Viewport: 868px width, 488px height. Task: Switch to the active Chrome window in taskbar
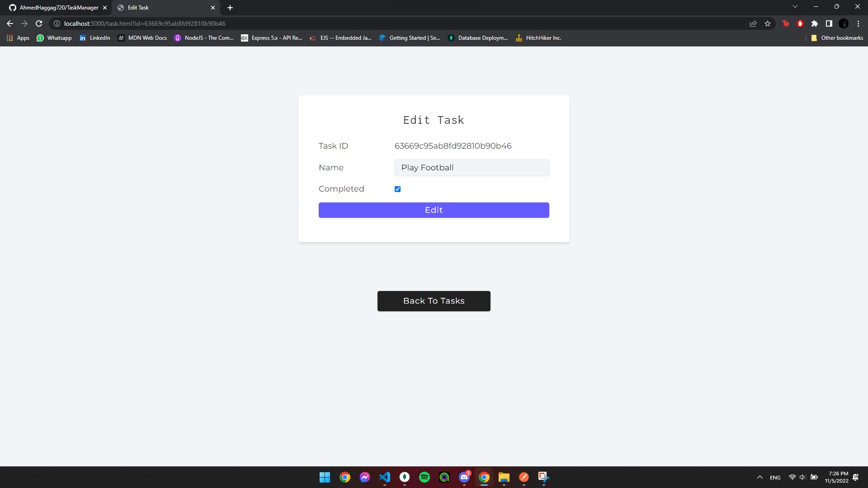point(484,477)
